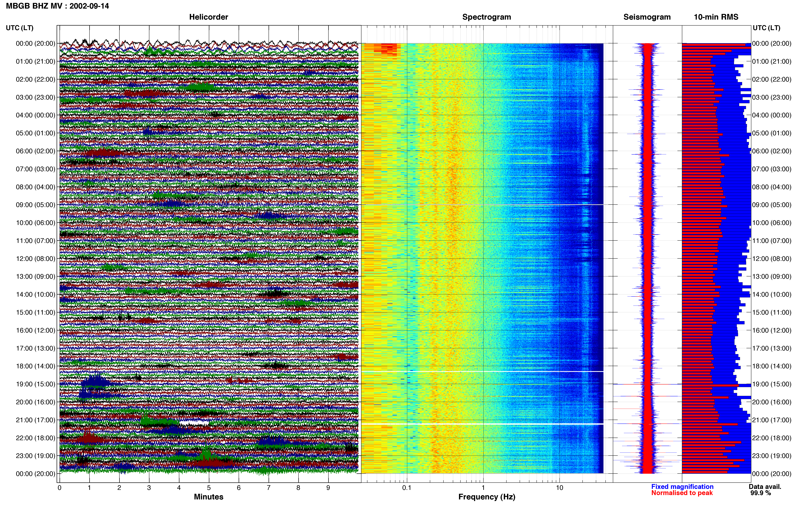Click the white data gap in spectrogram near 21:15
Screen dimensions: 812x508
point(482,424)
